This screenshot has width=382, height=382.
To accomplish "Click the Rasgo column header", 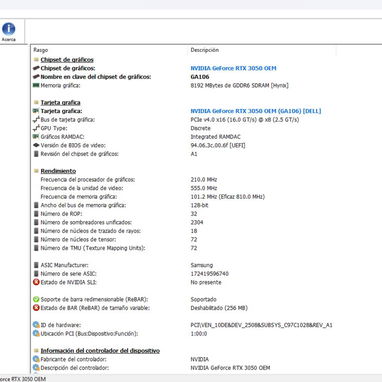I will [41, 50].
